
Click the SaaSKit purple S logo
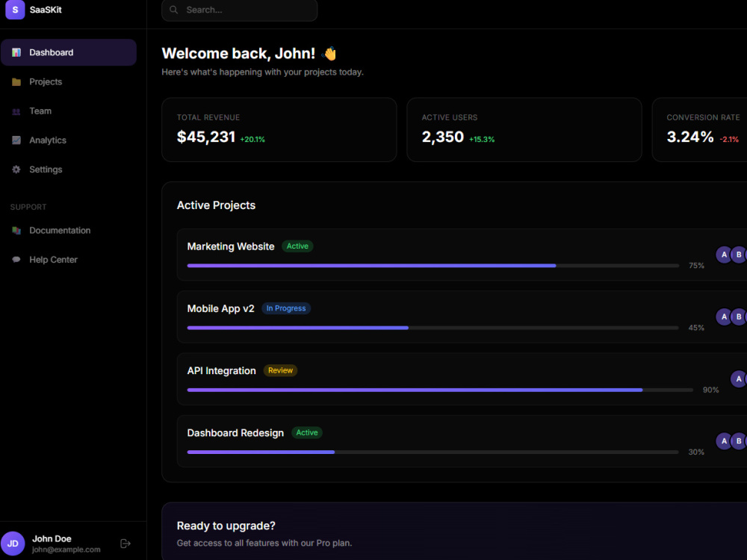pos(15,10)
